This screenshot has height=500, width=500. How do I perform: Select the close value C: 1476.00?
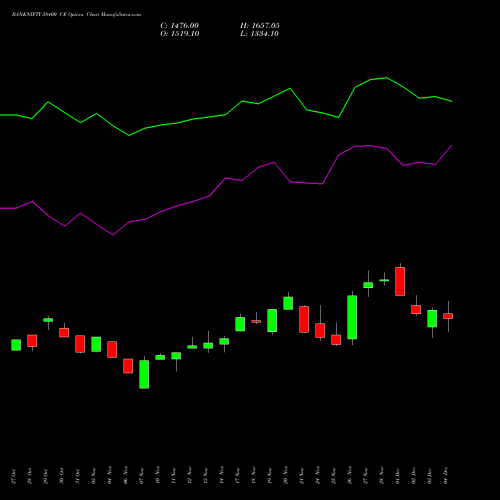pos(179,26)
